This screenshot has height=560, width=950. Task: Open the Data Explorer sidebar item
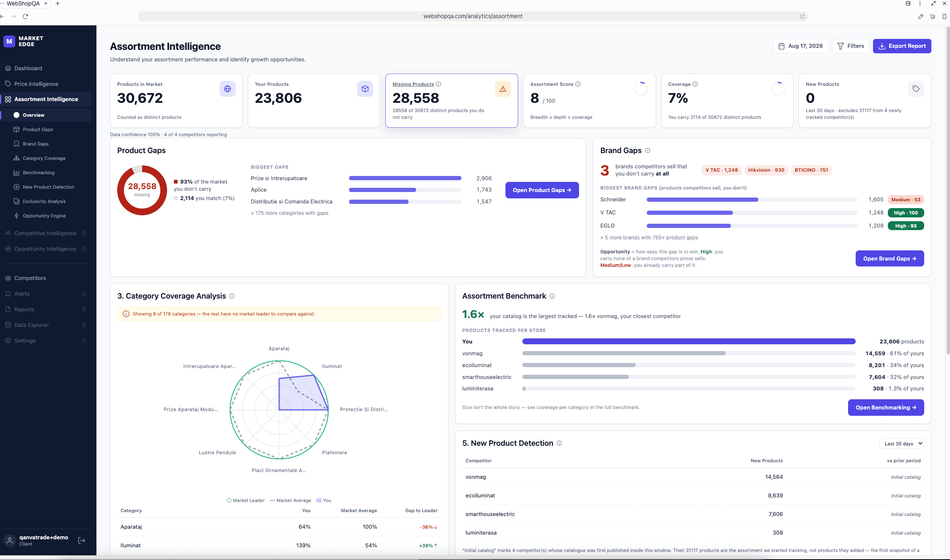coord(46,325)
